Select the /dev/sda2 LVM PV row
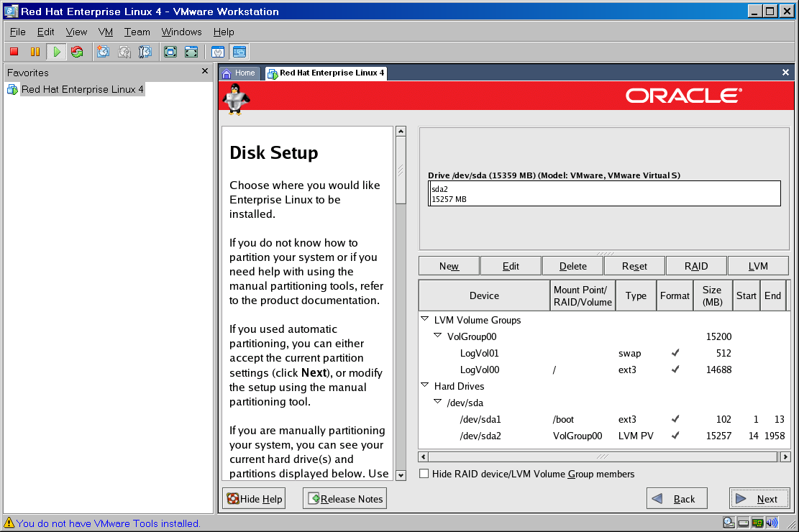The width and height of the screenshot is (799, 532). (x=604, y=436)
